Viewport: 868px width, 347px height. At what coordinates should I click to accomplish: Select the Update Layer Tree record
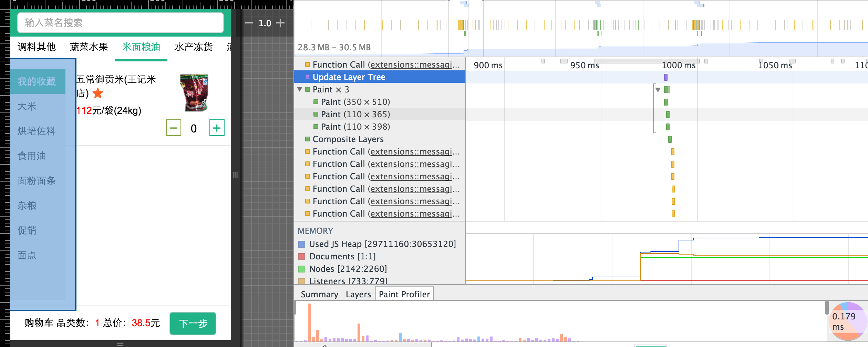349,77
